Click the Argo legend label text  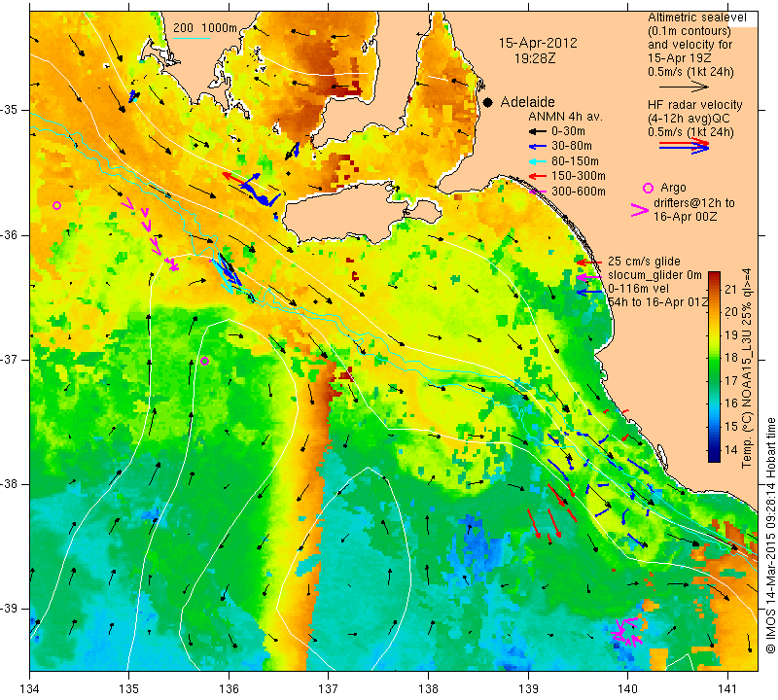(x=673, y=188)
